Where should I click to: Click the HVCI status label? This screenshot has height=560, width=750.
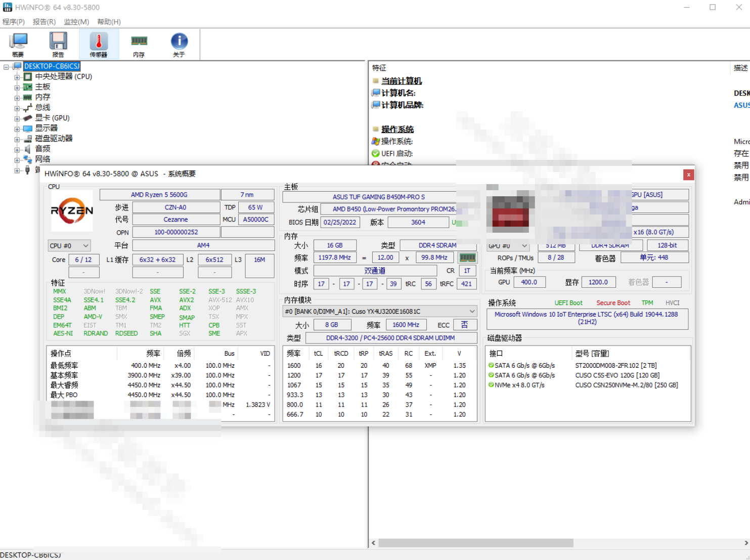tap(673, 303)
